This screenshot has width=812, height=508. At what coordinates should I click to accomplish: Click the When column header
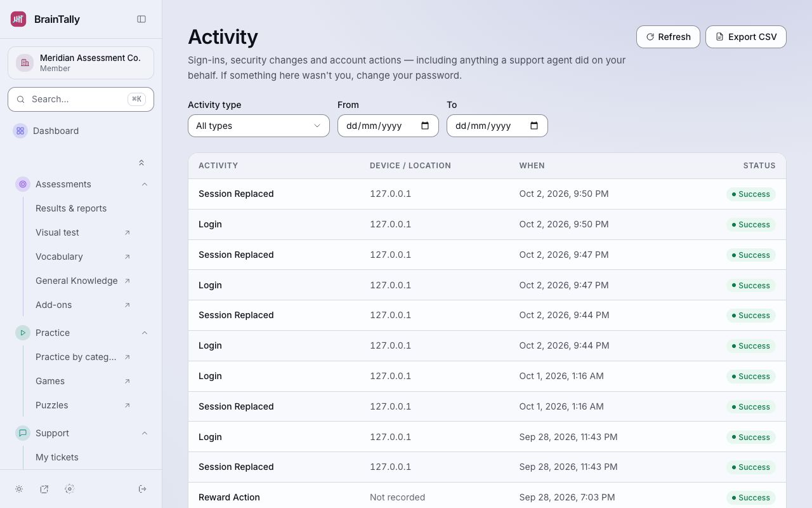click(532, 166)
